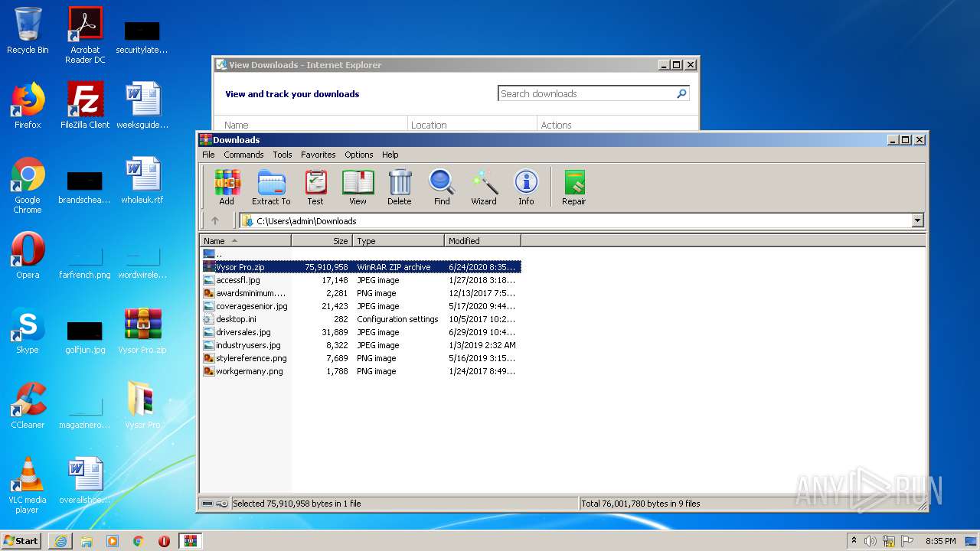The image size is (980, 551).
Task: Open VLC media player shortcut
Action: coord(28,485)
